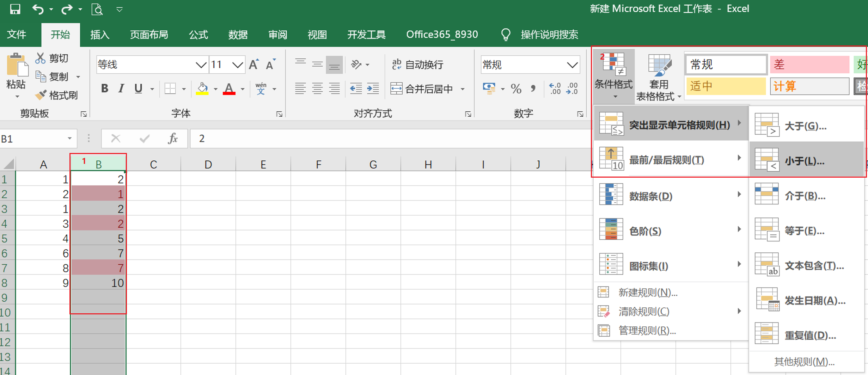Activate the 格式刷 format painter

56,95
